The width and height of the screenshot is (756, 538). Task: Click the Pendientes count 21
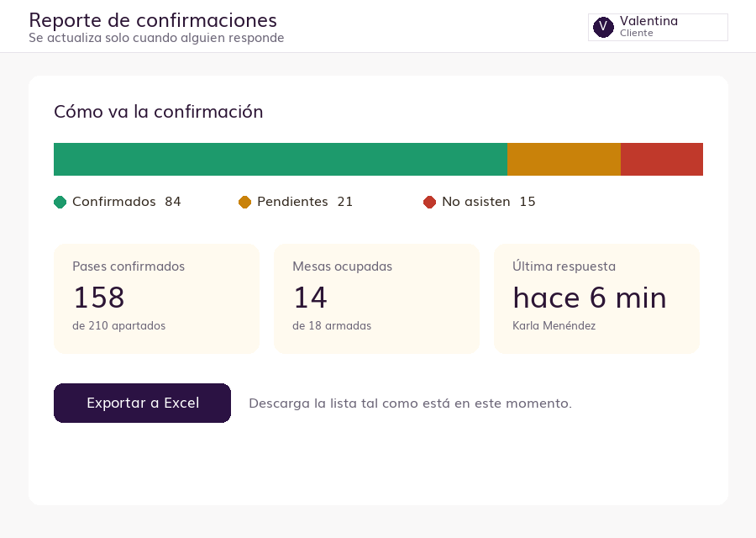344,202
